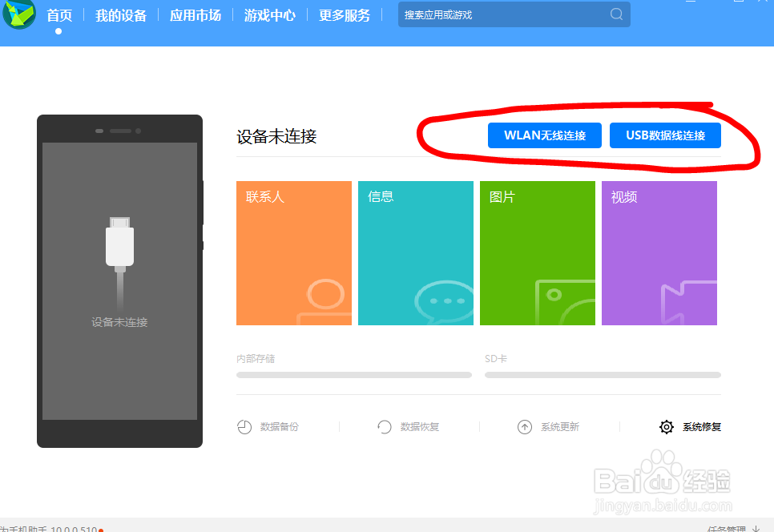774x532 pixels.
Task: Click the 内部存储 storage bar
Action: [x=354, y=375]
